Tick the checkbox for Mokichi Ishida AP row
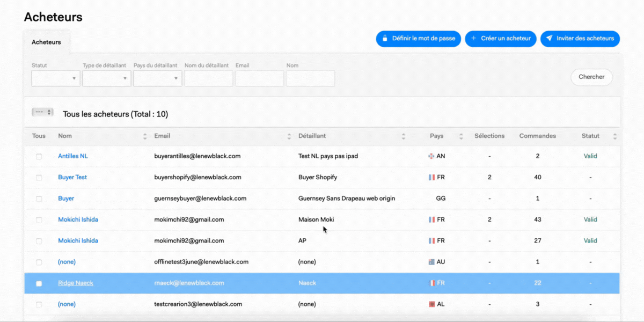Viewport: 644px width, 322px height. [39, 241]
